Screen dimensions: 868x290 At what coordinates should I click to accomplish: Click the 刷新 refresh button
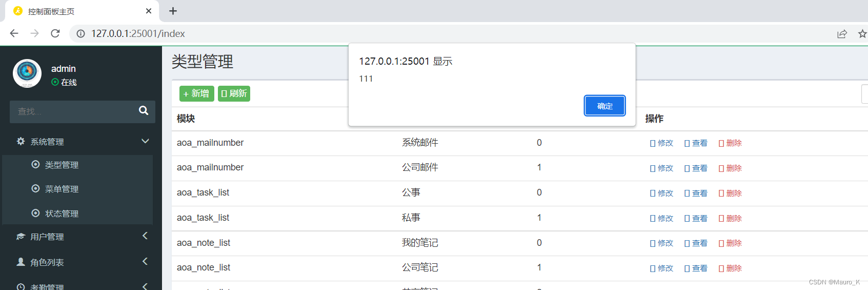(x=234, y=93)
